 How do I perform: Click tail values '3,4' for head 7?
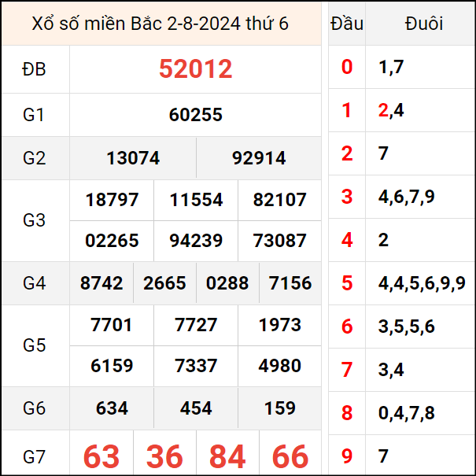pyautogui.click(x=391, y=370)
